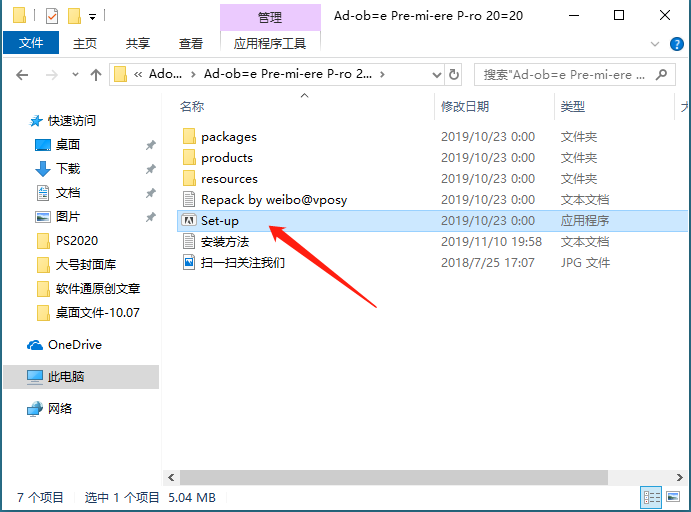Expand the breadcrumb chevron at path end
The width and height of the screenshot is (691, 512).
382,74
